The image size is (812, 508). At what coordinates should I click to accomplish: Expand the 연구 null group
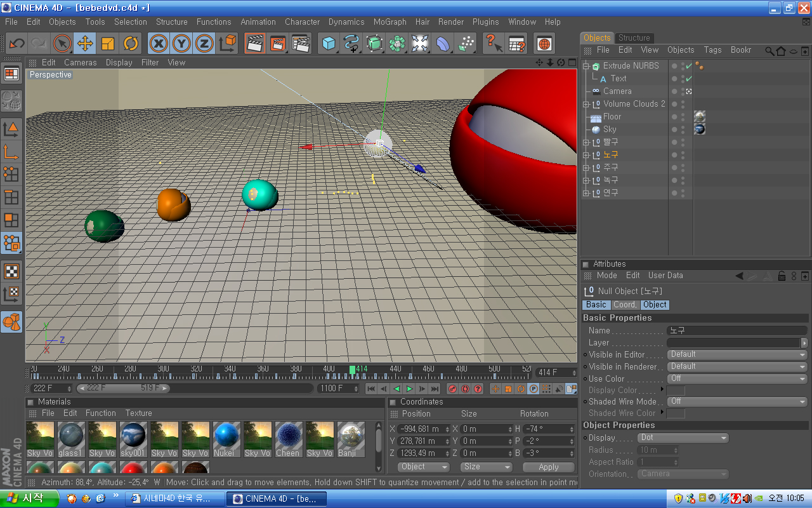pyautogui.click(x=586, y=192)
